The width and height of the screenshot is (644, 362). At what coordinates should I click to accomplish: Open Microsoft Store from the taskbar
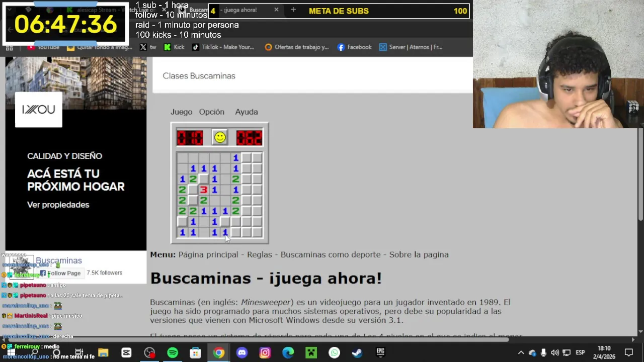point(196,352)
